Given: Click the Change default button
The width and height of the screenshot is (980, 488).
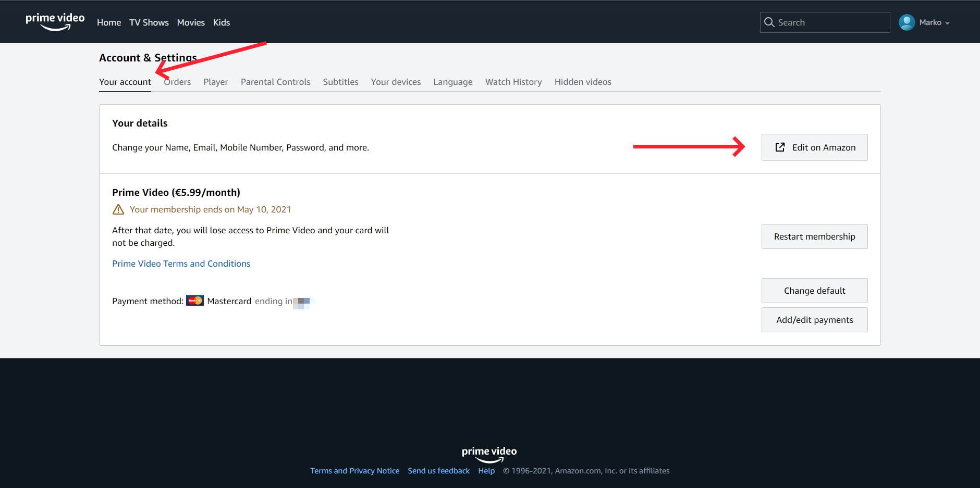Looking at the screenshot, I should pos(814,291).
